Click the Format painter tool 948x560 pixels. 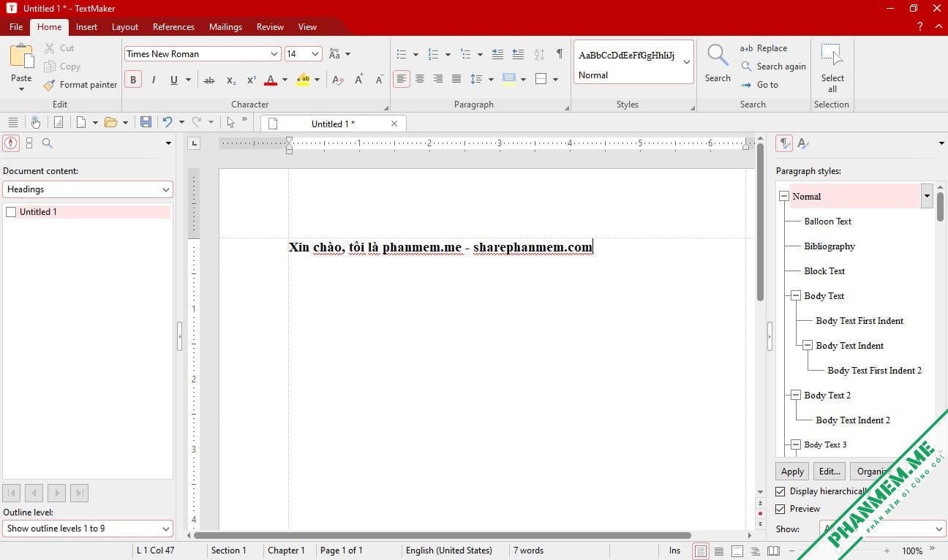click(x=80, y=85)
